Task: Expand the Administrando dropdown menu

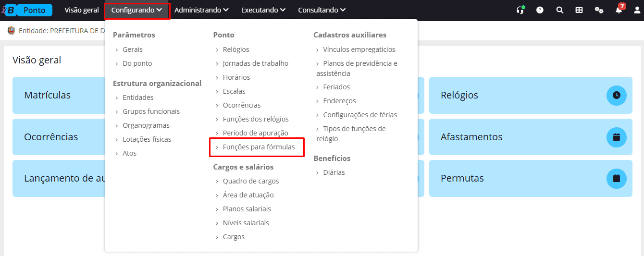Action: tap(201, 10)
